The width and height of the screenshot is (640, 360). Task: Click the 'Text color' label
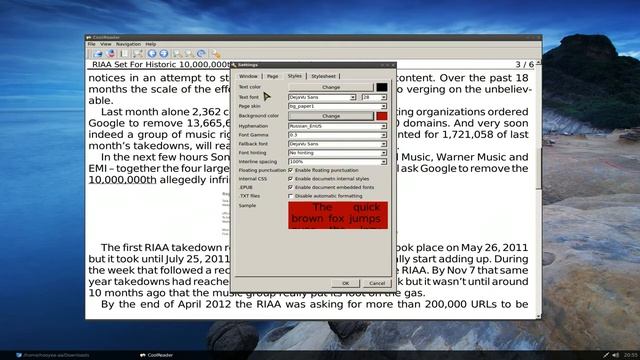(249, 87)
